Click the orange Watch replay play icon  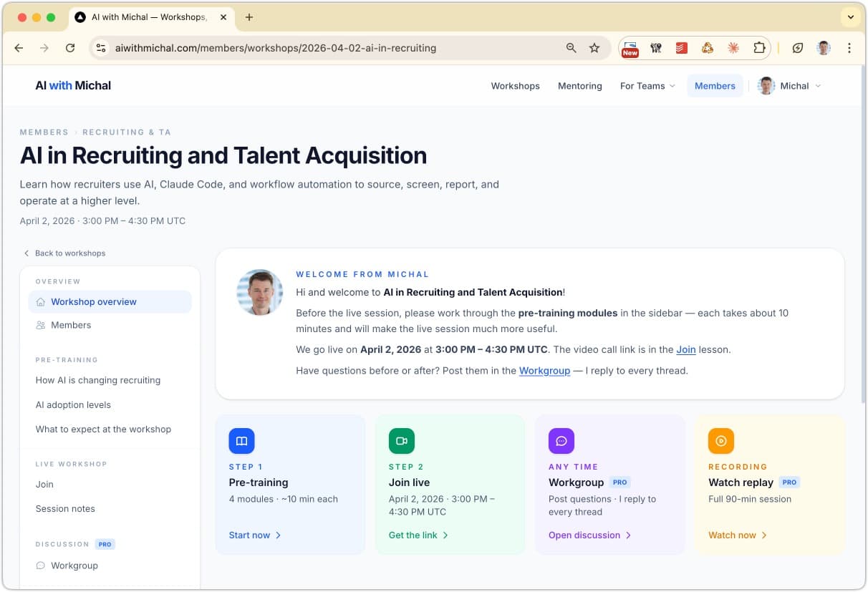coord(721,441)
